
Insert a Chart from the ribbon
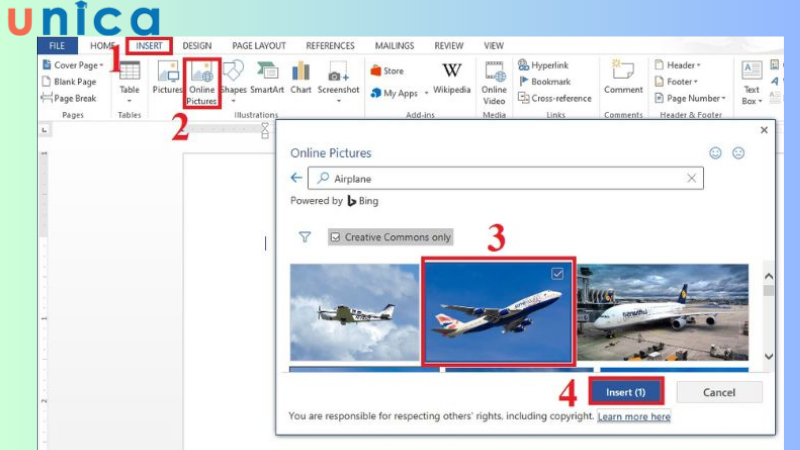tap(300, 76)
